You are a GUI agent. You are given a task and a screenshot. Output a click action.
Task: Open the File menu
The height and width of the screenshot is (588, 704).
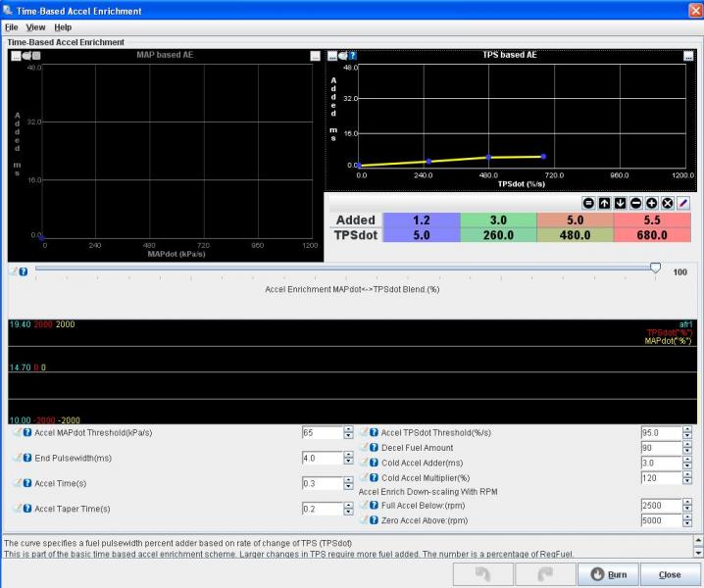pyautogui.click(x=12, y=27)
